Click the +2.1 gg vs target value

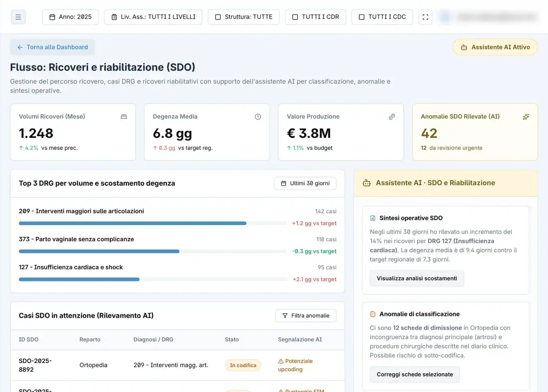[315, 279]
